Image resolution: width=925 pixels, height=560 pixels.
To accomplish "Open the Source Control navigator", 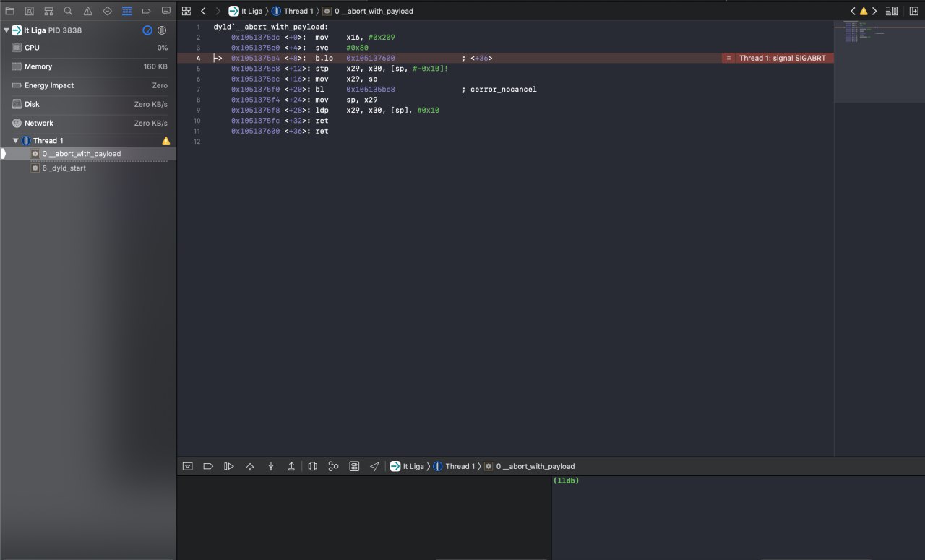I will pyautogui.click(x=29, y=12).
